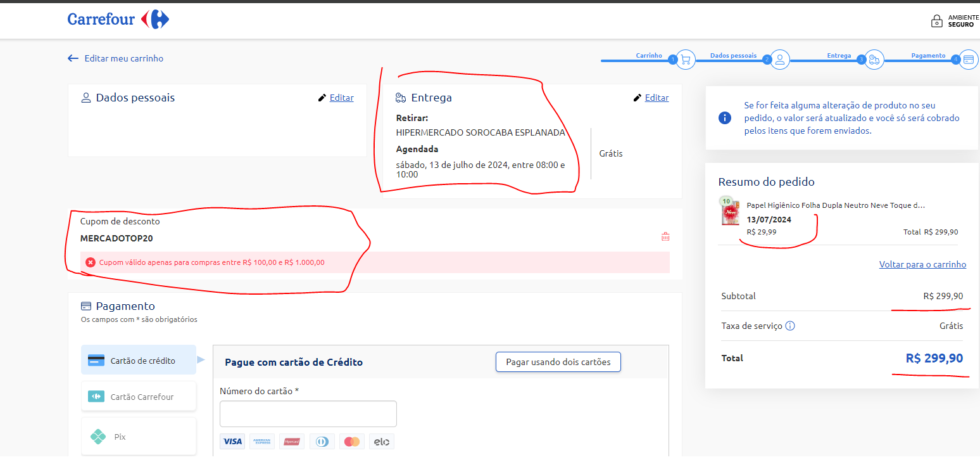Click the Subtotal R$ 299,90 amount
Viewport: 980px width, 462px height.
tap(943, 296)
